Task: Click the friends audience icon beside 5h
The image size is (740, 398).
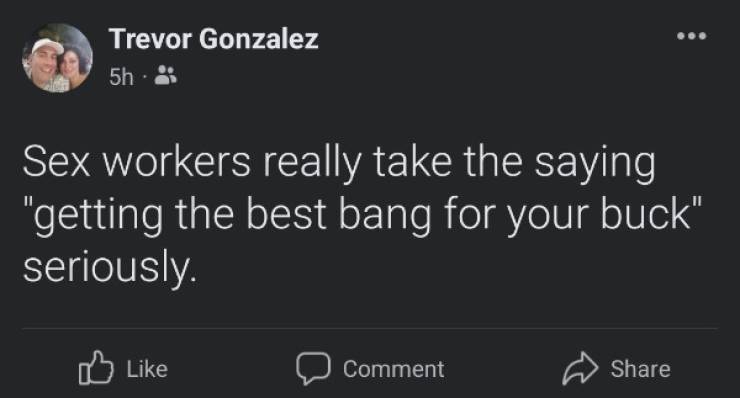Action: coord(166,75)
